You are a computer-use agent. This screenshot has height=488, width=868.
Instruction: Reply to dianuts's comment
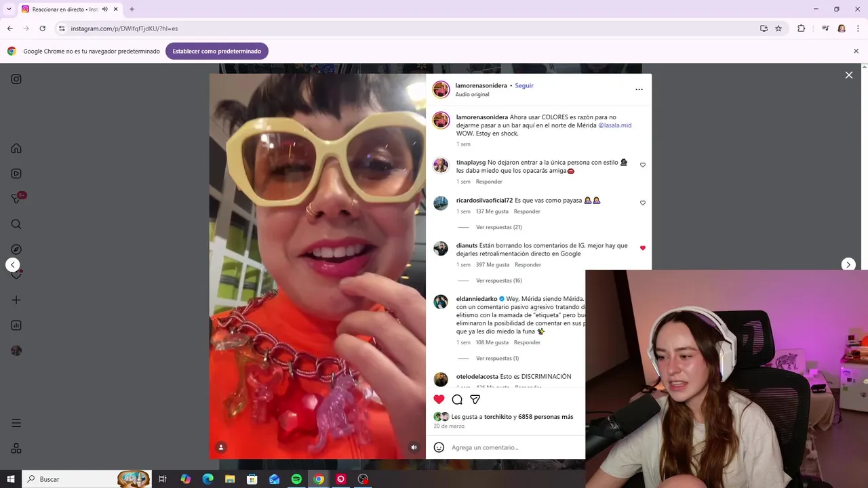pos(528,265)
